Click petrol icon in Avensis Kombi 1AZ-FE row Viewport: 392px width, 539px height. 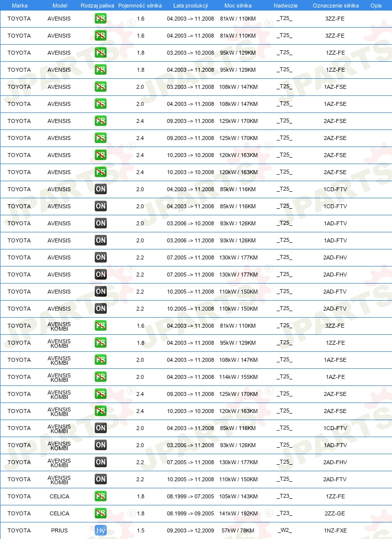[101, 377]
